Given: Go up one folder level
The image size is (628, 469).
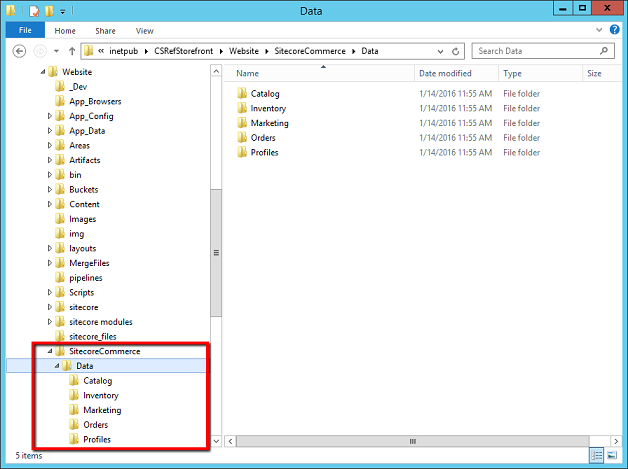Looking at the screenshot, I should click(72, 51).
